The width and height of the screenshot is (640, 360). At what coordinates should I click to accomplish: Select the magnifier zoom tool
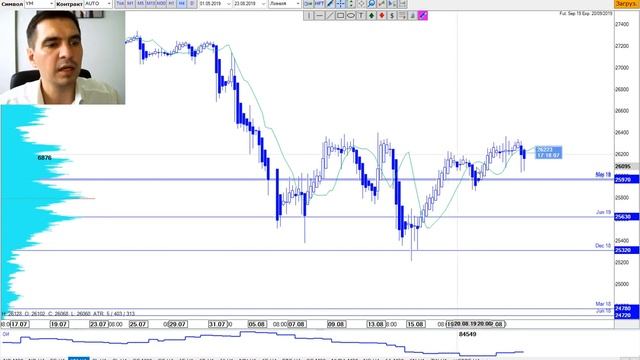click(371, 4)
